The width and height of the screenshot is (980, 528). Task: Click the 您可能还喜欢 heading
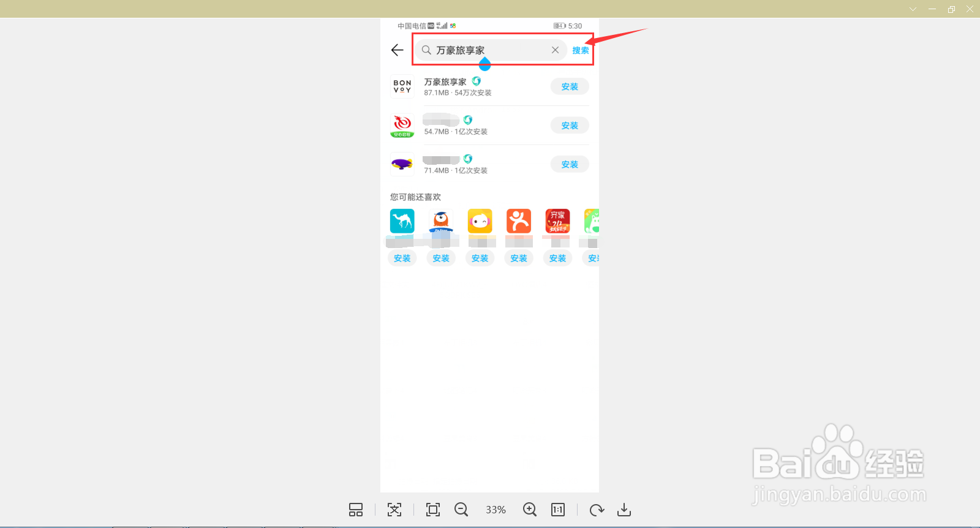(415, 197)
